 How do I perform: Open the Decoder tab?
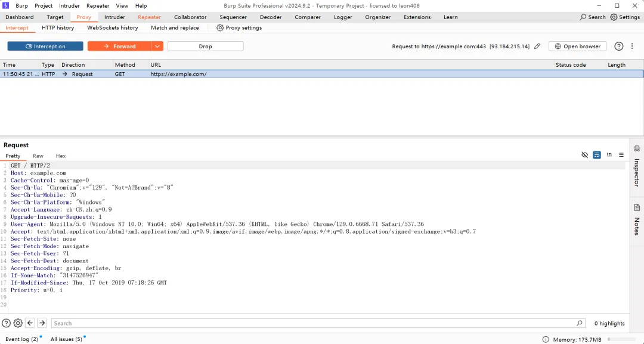[x=271, y=17]
